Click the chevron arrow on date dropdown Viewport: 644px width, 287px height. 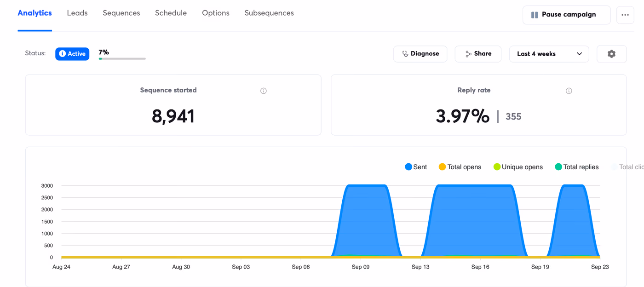580,54
